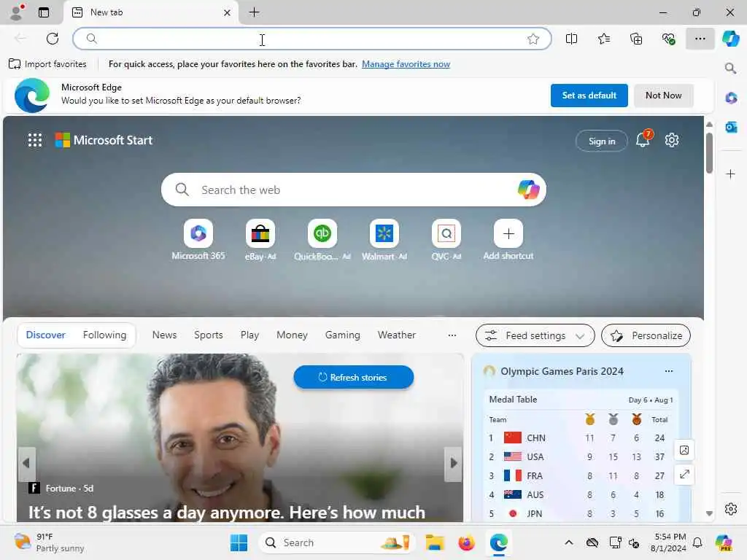Open Outlook in the sidebar
Viewport: 747px width, 560px height.
[x=731, y=127]
